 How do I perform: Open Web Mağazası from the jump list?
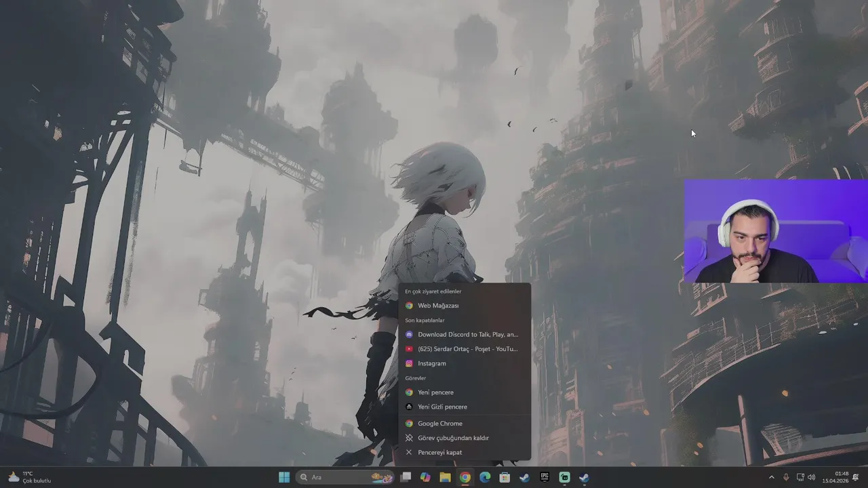click(465, 306)
